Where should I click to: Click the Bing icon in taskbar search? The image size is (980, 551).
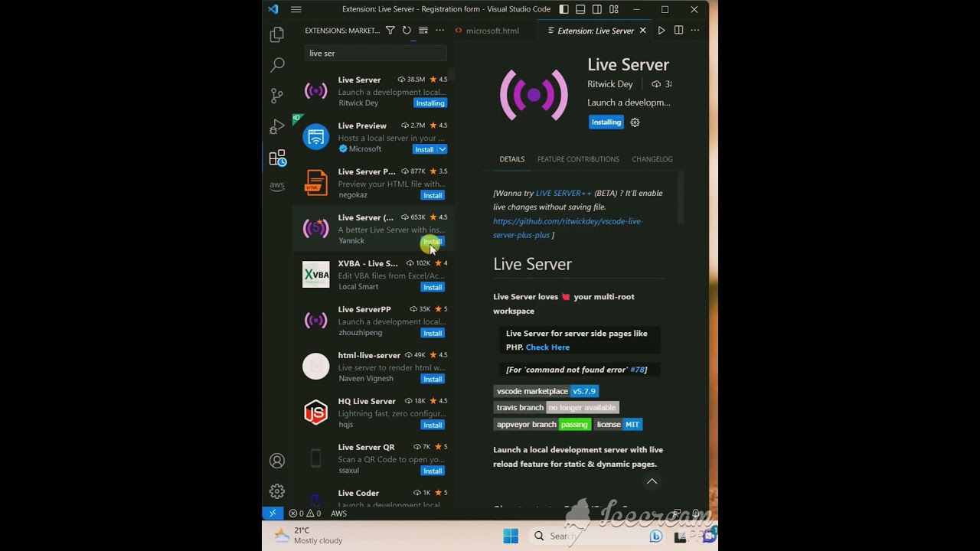pos(656,536)
